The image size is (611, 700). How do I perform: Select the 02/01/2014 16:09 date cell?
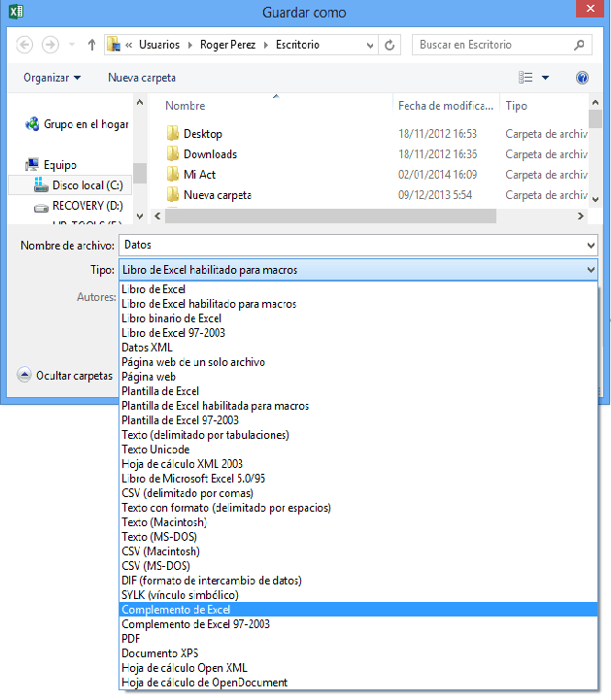(x=438, y=175)
